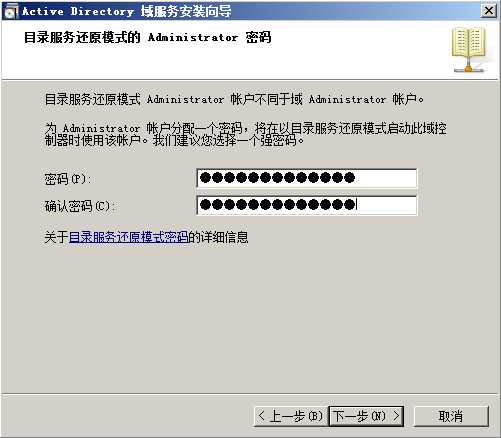Click the blank end of the confirm password box
The height and width of the screenshot is (438, 501).
(386, 205)
